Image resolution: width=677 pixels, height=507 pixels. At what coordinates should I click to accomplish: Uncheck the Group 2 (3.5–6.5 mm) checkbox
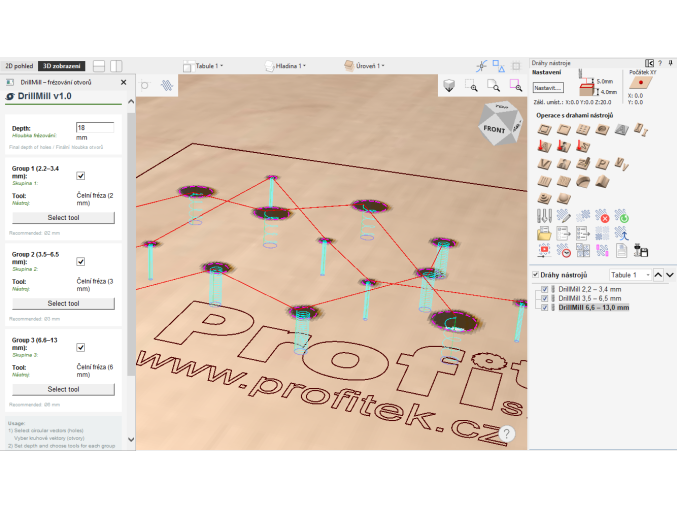tap(80, 262)
